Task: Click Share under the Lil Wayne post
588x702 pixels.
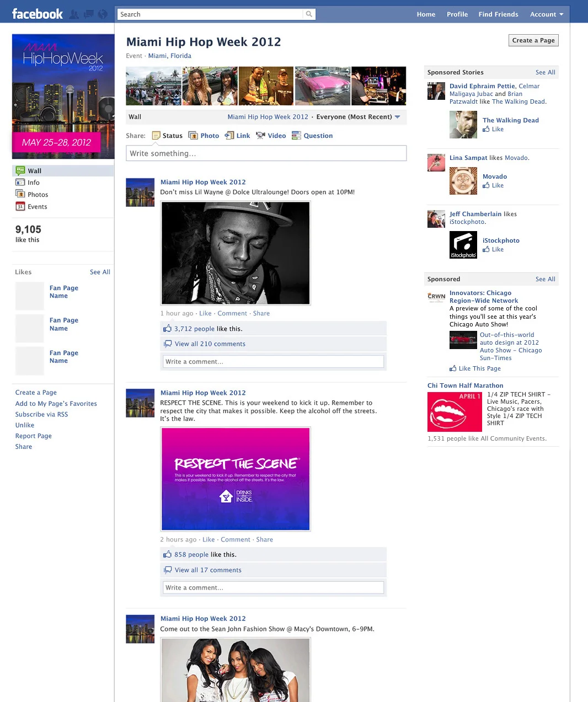Action: (x=261, y=313)
